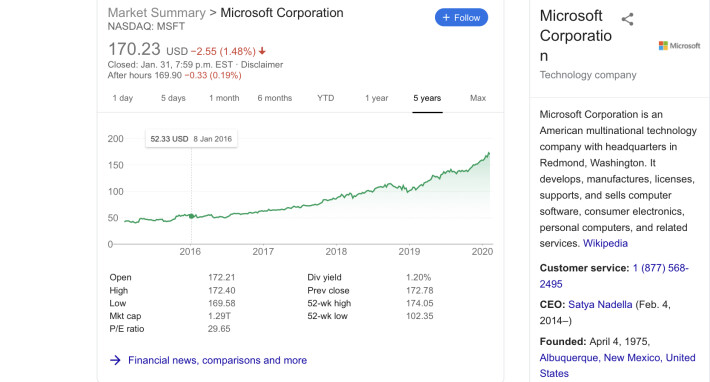Select the 6 months range tab

point(275,98)
